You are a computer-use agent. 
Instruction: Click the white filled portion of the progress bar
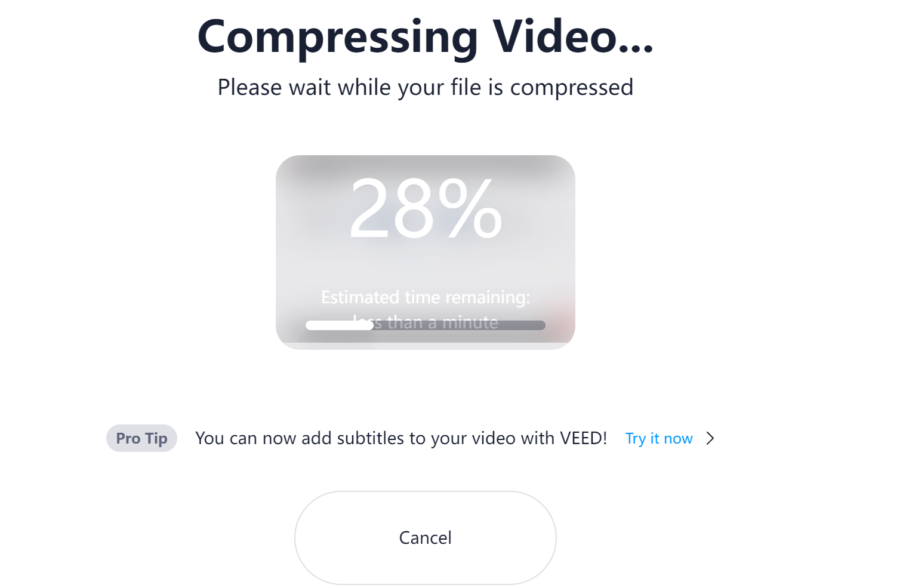[x=339, y=325]
